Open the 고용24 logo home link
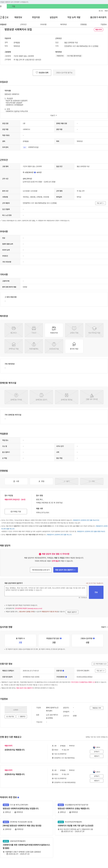 [4, 17]
